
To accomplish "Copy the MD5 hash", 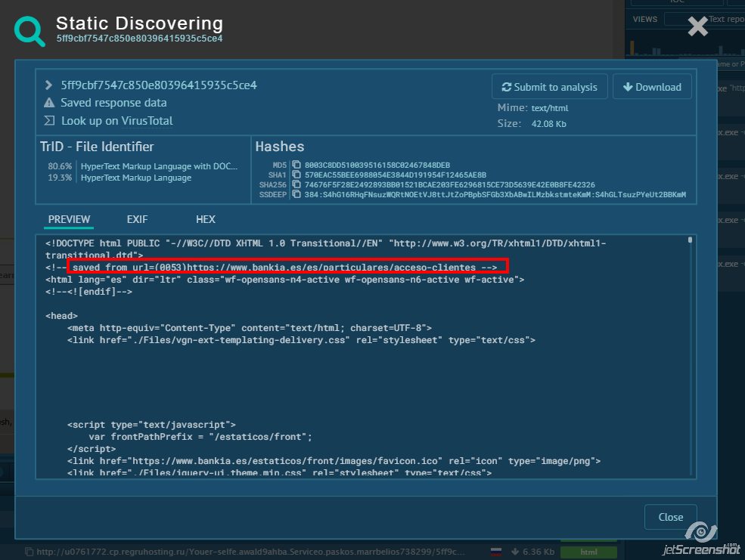I will coord(296,165).
